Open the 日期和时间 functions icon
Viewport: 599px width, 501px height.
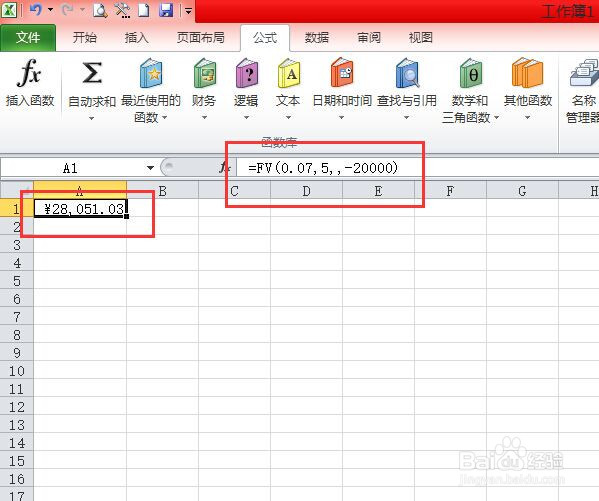click(342, 73)
